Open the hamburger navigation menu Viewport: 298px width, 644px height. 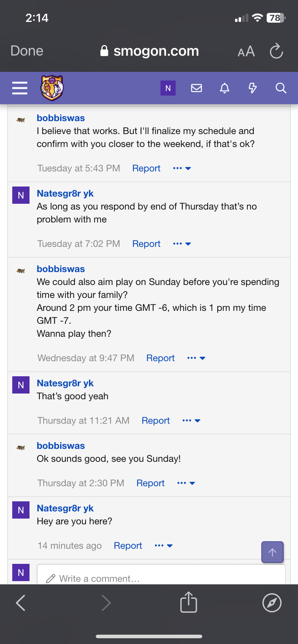pyautogui.click(x=20, y=88)
